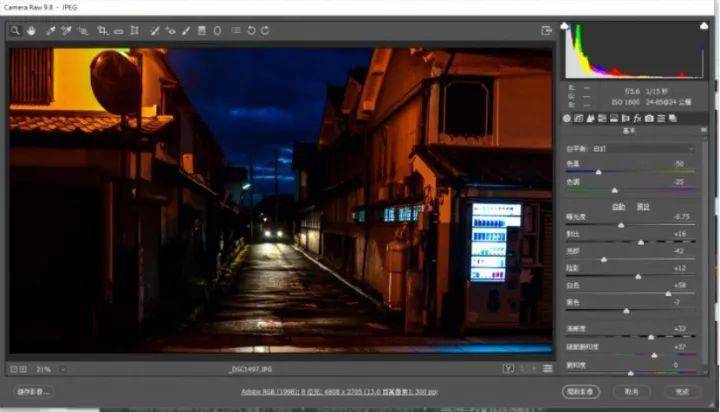The image size is (720, 412).
Task: Click the Saturation slider handle at 0
Action: [x=631, y=373]
